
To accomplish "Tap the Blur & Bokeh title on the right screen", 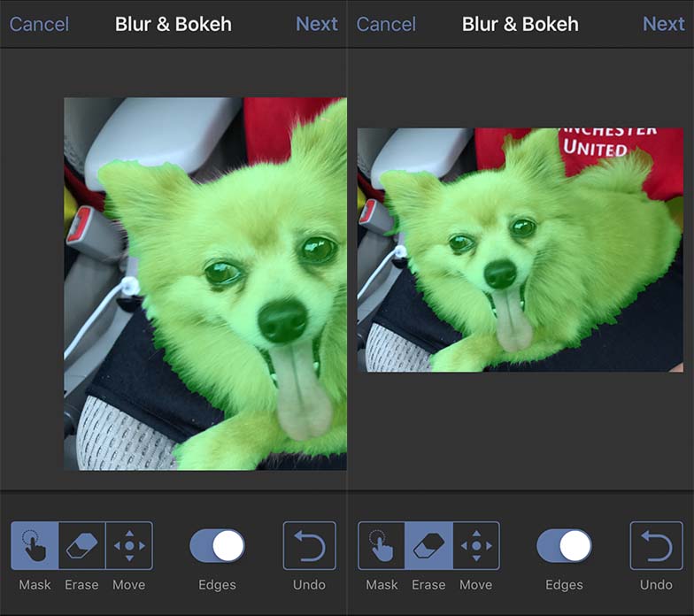I will (x=520, y=24).
